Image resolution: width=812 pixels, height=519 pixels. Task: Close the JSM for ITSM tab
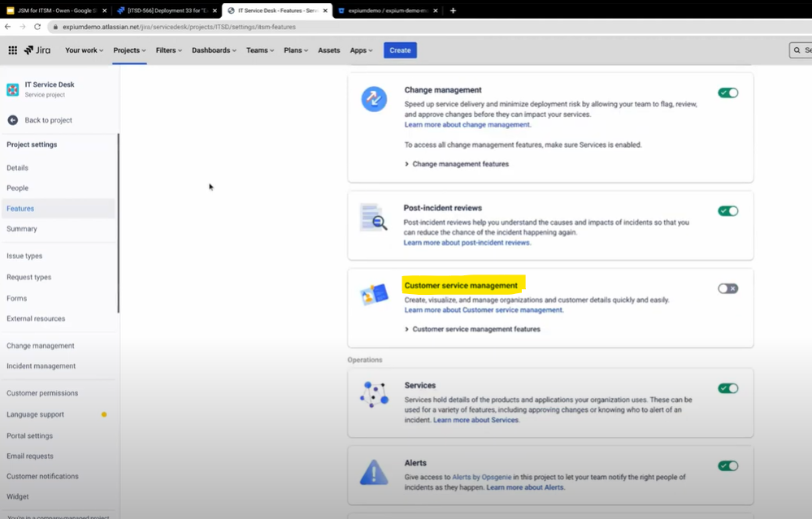tap(105, 11)
